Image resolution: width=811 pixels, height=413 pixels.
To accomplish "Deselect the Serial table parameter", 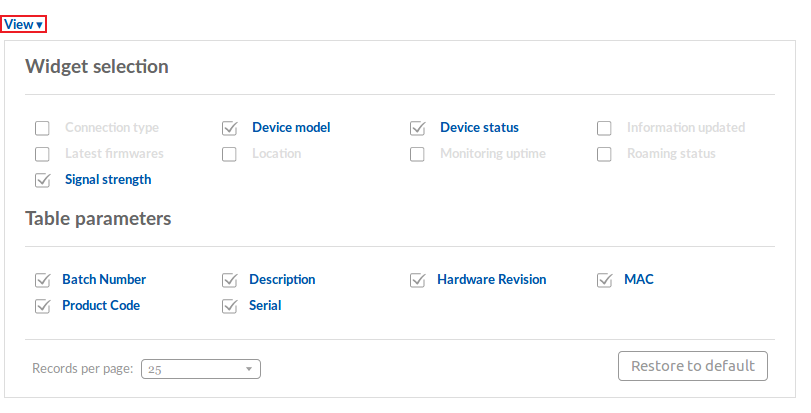I will (x=230, y=306).
